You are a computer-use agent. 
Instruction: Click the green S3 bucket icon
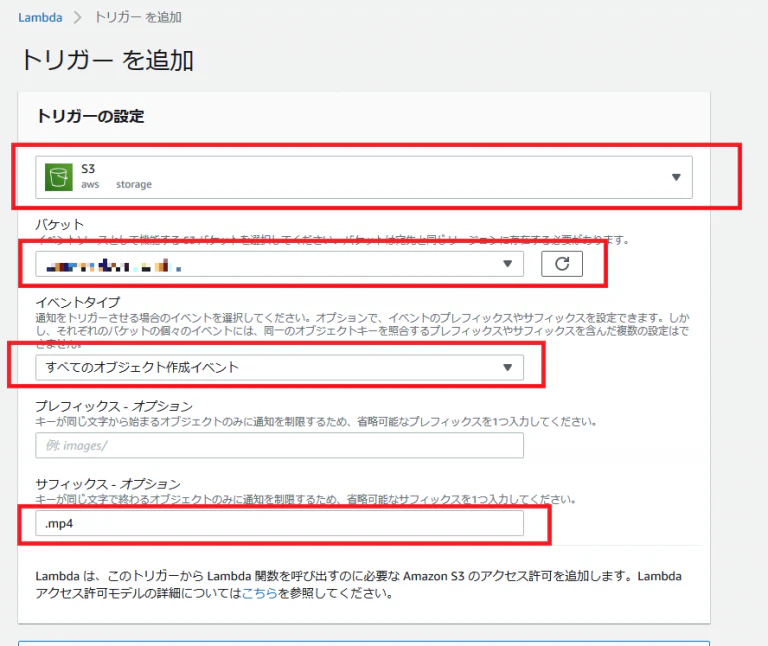tap(59, 177)
